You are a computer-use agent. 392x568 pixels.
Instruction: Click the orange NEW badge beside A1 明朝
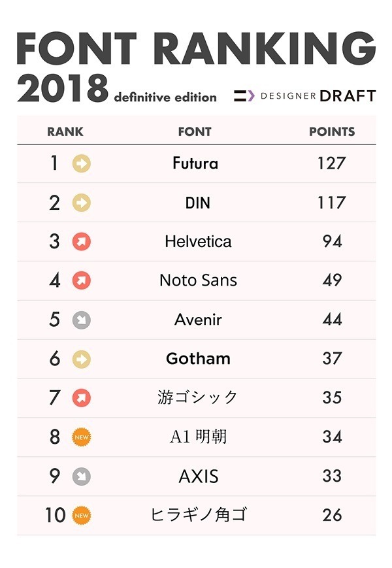(82, 437)
